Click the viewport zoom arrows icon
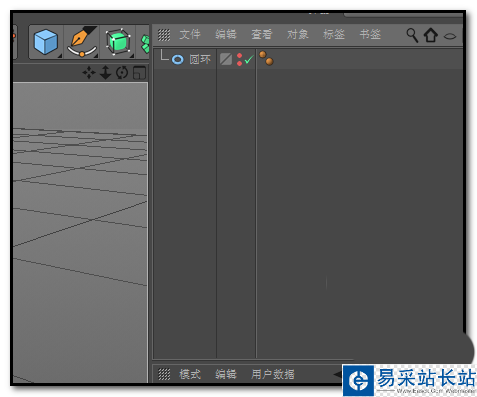The height and width of the screenshot is (397, 477). tap(105, 72)
